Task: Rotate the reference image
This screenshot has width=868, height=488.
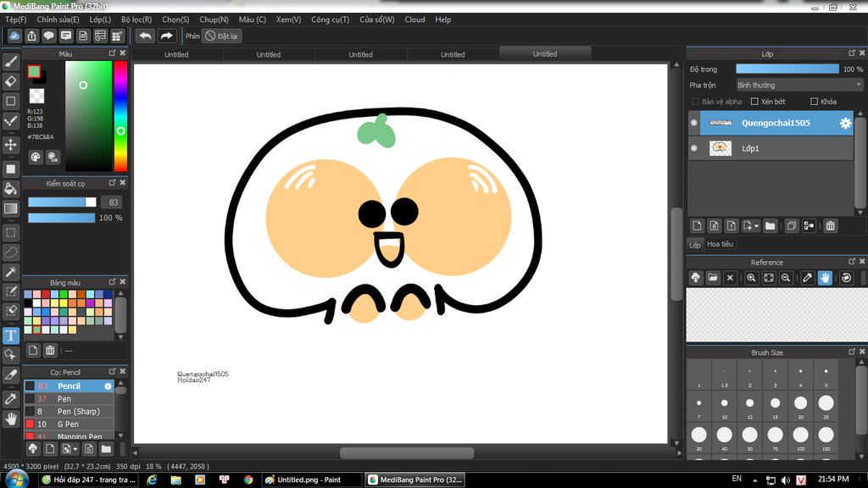Action: 847,278
